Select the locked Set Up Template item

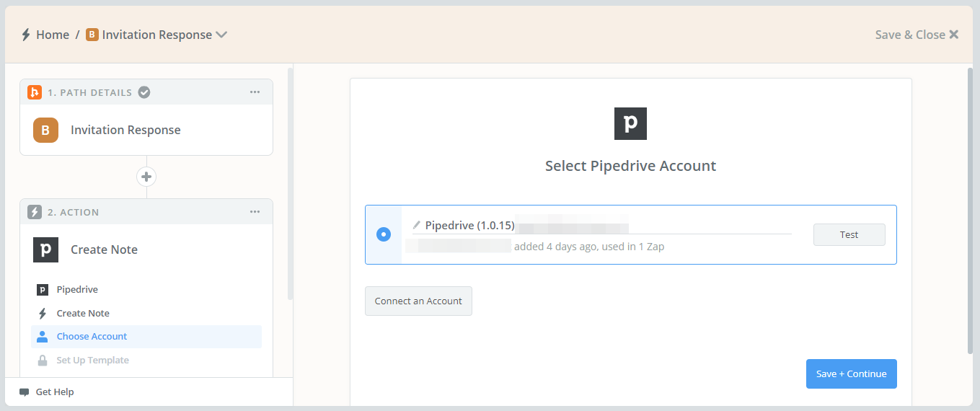point(146,361)
